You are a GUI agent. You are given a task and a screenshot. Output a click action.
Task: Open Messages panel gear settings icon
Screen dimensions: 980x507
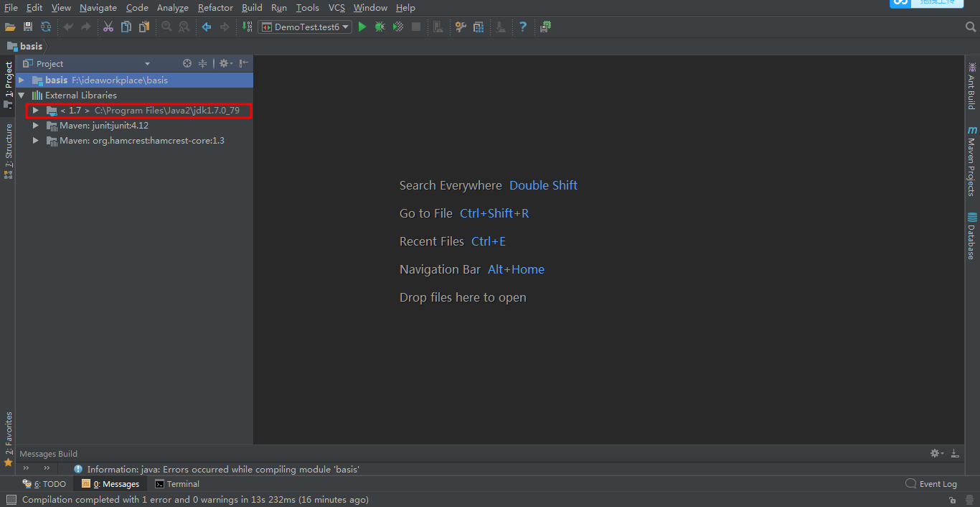937,453
